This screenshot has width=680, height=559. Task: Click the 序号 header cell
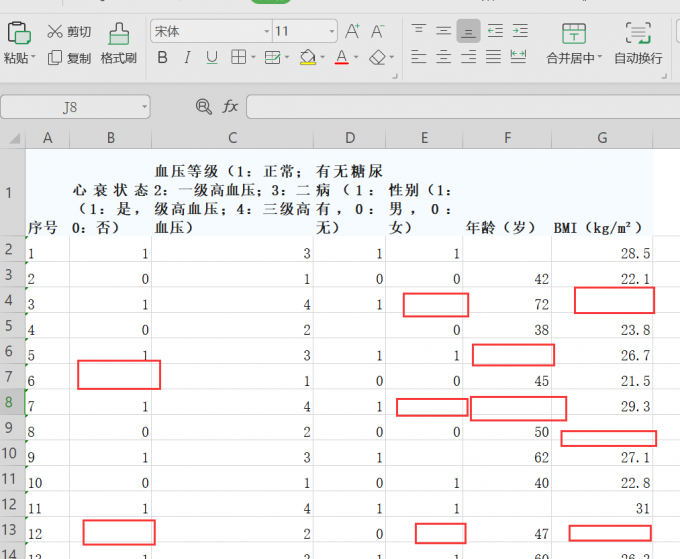pos(48,193)
